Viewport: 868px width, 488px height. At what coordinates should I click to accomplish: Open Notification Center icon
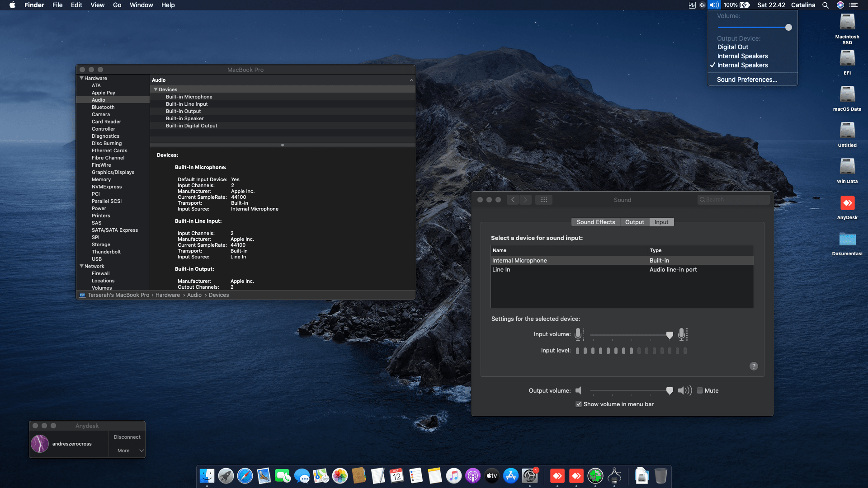854,5
